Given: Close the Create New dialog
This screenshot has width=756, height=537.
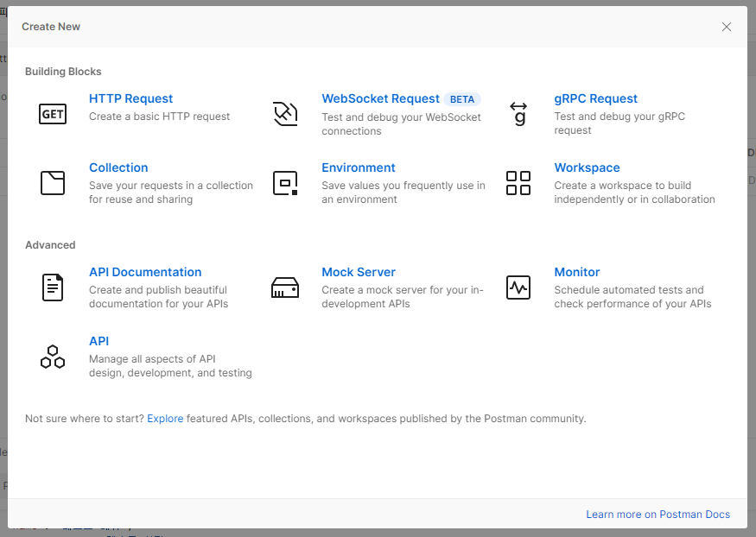Looking at the screenshot, I should click(726, 27).
